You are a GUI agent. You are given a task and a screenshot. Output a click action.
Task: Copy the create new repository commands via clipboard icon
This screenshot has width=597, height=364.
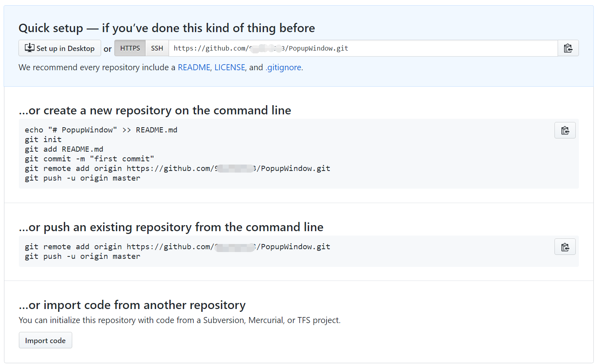click(565, 130)
